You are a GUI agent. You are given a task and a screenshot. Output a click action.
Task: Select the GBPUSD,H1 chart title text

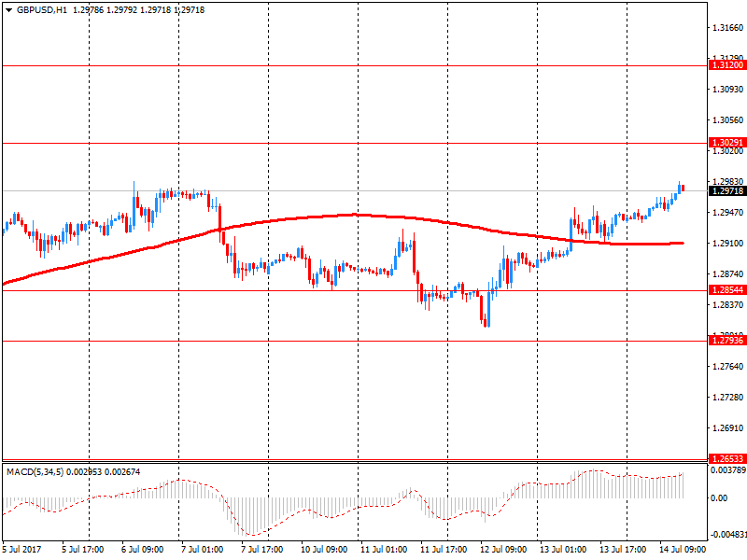(42, 10)
